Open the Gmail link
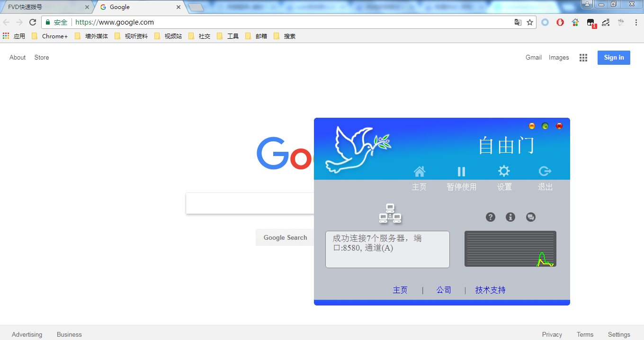The height and width of the screenshot is (340, 644). click(534, 57)
